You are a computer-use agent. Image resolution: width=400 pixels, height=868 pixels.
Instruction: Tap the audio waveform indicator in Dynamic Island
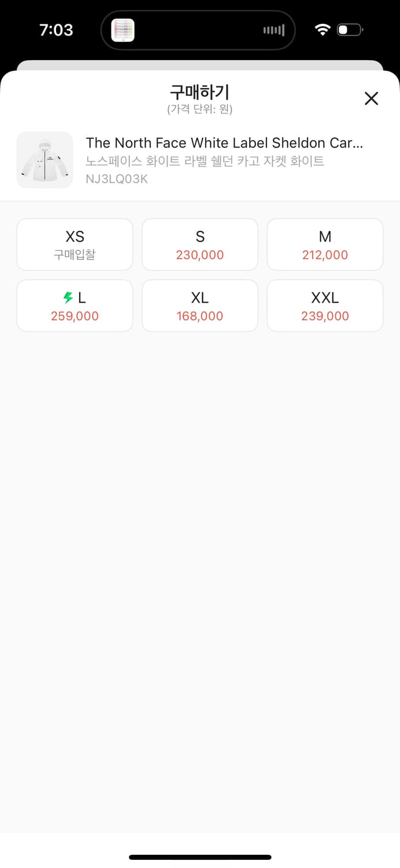coord(274,30)
